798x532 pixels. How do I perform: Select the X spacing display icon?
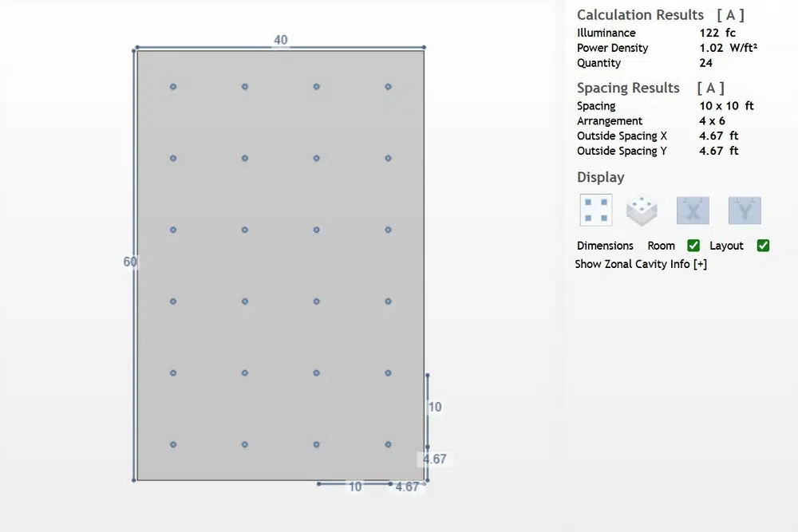[693, 210]
